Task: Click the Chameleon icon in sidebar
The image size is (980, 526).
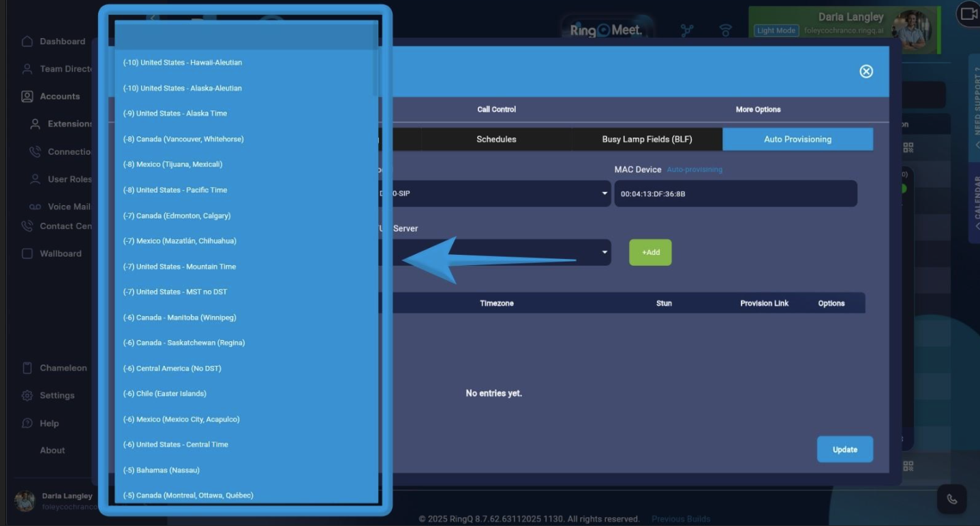Action: pos(27,368)
